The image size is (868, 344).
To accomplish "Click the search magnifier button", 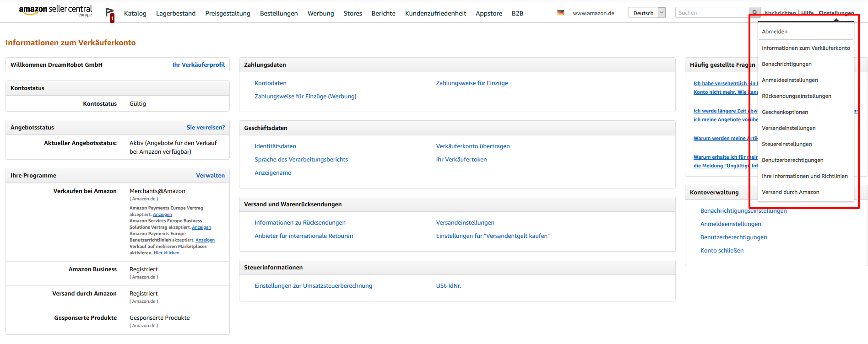I will pyautogui.click(x=754, y=12).
